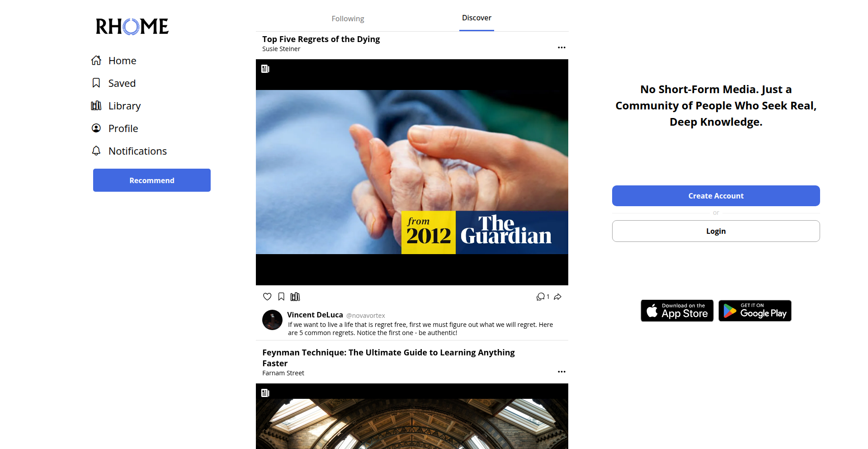868x449 pixels.
Task: Click the Login button
Action: [x=716, y=231]
